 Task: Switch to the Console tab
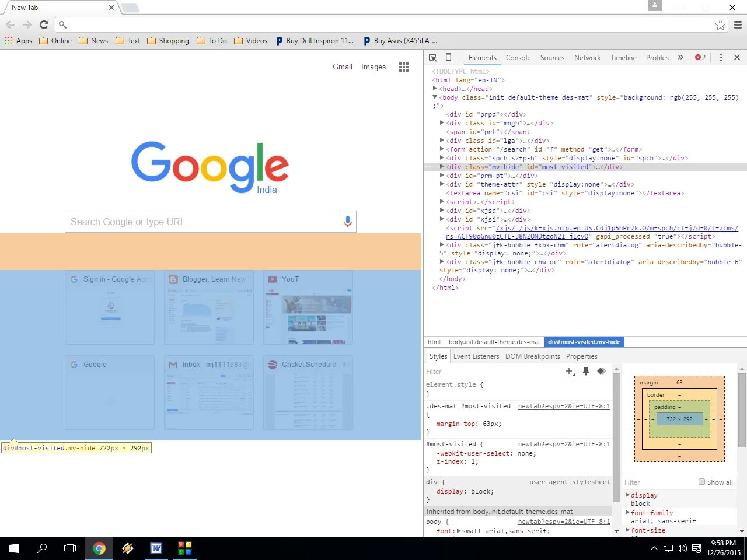(518, 57)
